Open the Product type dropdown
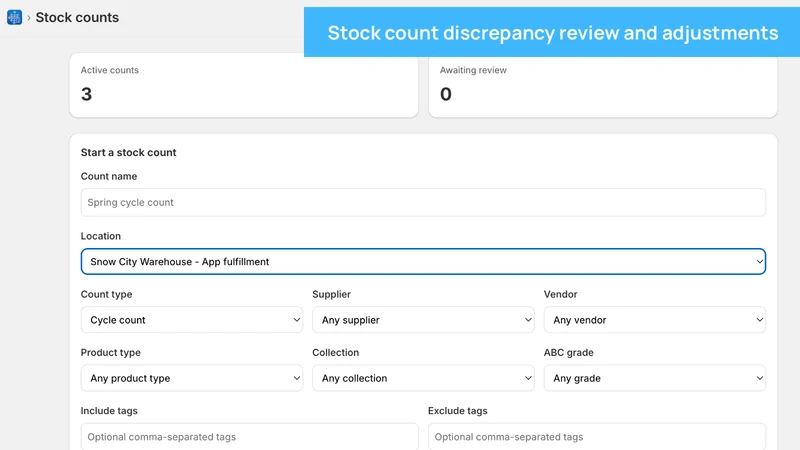Screen dimensions: 800x450 coord(192,378)
